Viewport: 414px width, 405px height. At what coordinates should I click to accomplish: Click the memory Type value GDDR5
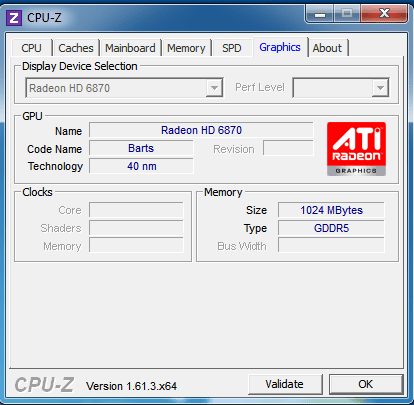(331, 228)
